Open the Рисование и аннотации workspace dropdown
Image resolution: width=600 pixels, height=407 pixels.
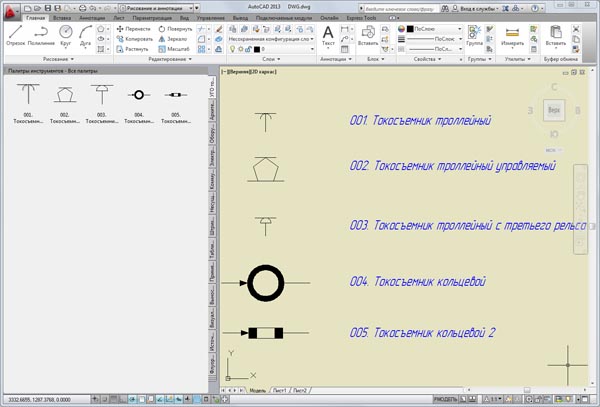(x=160, y=7)
